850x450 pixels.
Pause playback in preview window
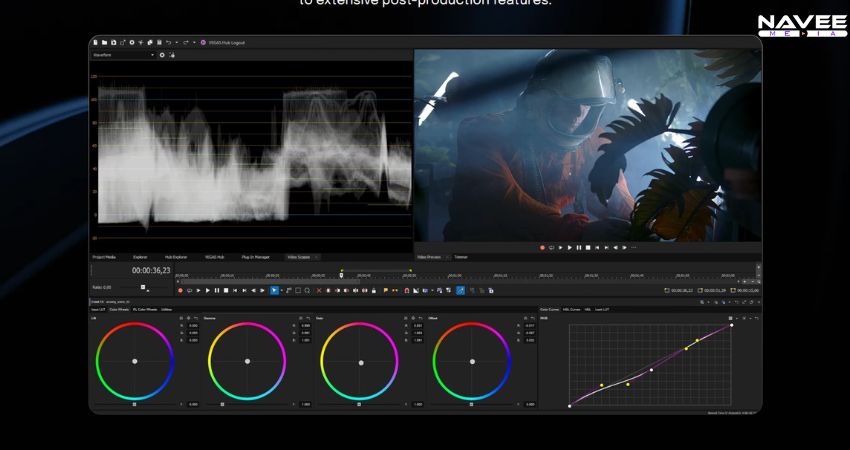coord(579,248)
